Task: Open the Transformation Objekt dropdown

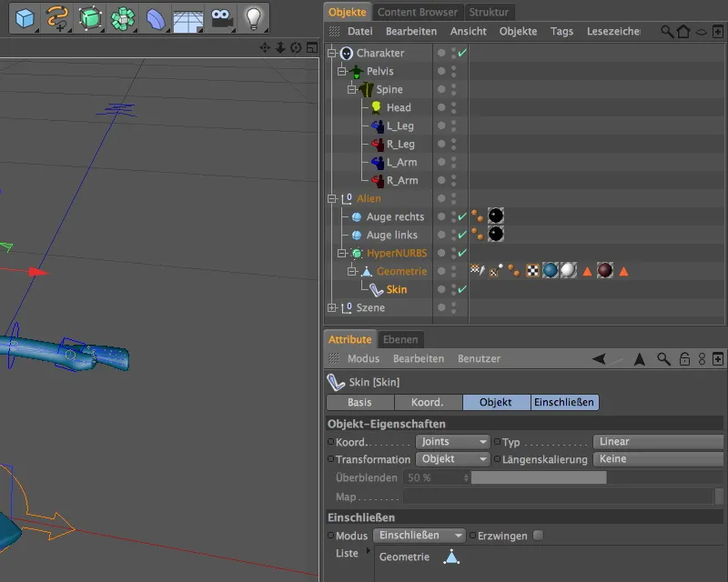Action: point(452,459)
